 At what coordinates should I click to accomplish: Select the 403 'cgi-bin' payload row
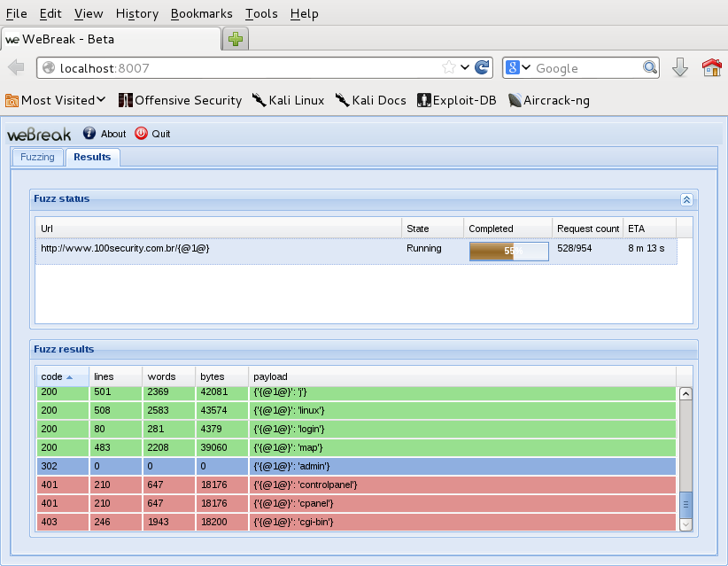coord(356,522)
